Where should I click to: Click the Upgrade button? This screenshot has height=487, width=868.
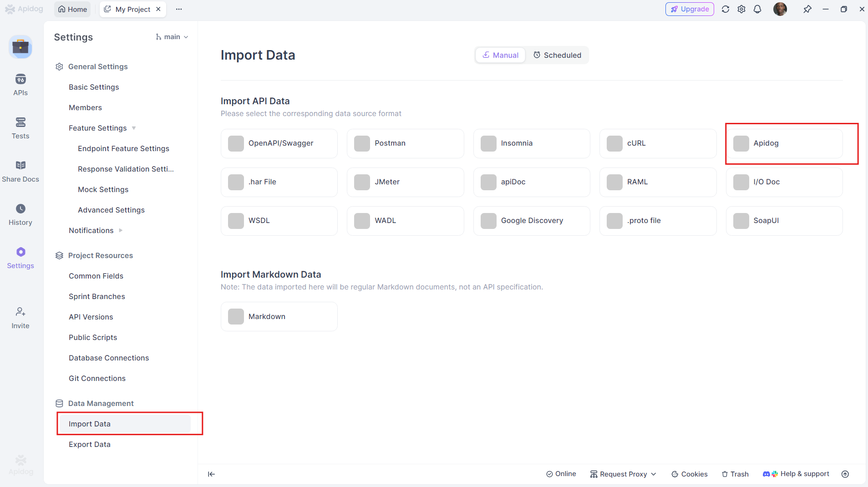coord(690,9)
